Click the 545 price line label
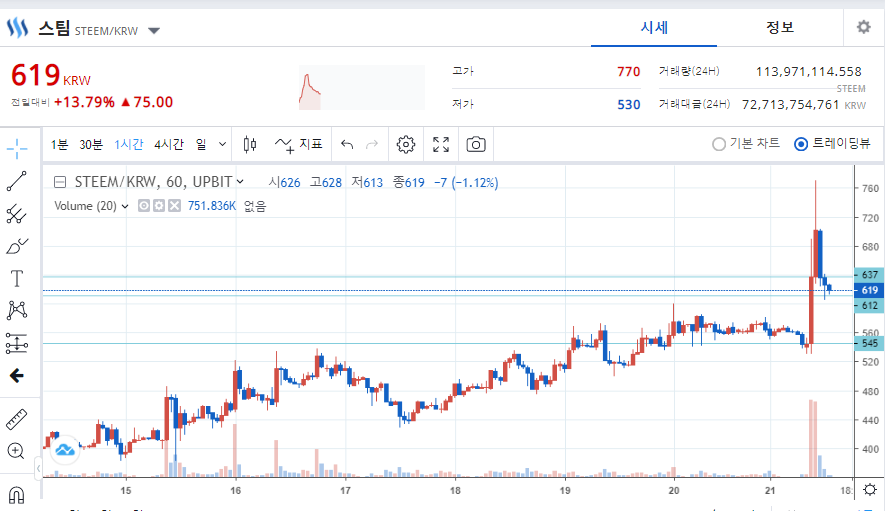This screenshot has width=885, height=511. [869, 343]
